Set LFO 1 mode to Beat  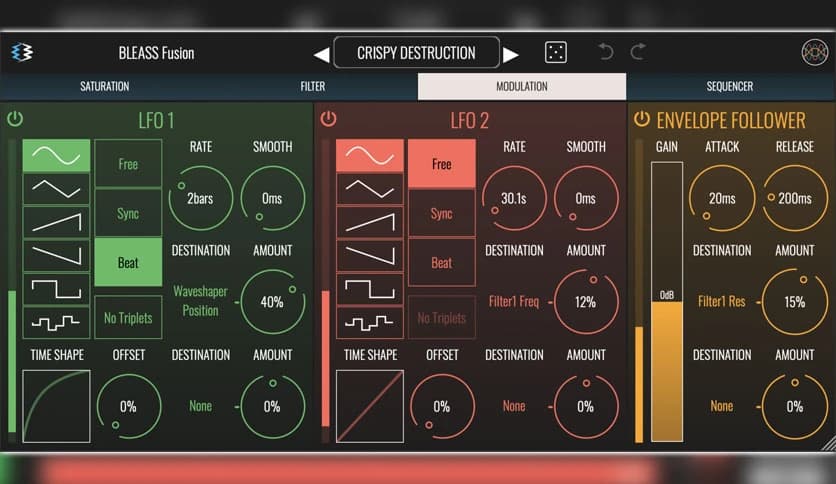click(128, 262)
